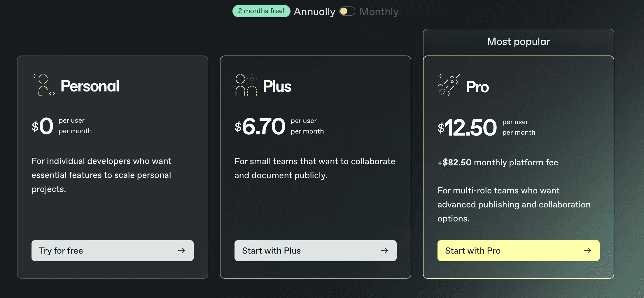Click the "Most popular" banner
The height and width of the screenshot is (298, 644).
coord(518,42)
